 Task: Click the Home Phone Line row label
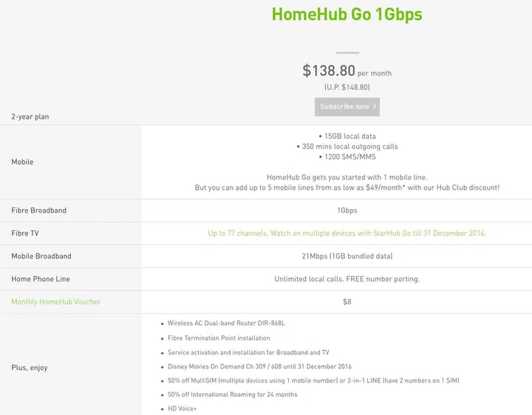[x=41, y=279]
